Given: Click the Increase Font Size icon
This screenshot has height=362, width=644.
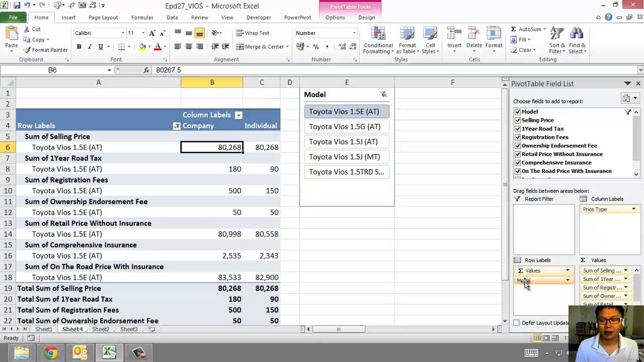Looking at the screenshot, I should pyautogui.click(x=152, y=33).
